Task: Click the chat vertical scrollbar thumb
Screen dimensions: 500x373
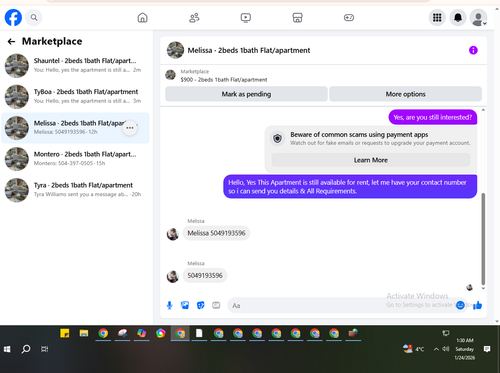Action: click(x=483, y=238)
